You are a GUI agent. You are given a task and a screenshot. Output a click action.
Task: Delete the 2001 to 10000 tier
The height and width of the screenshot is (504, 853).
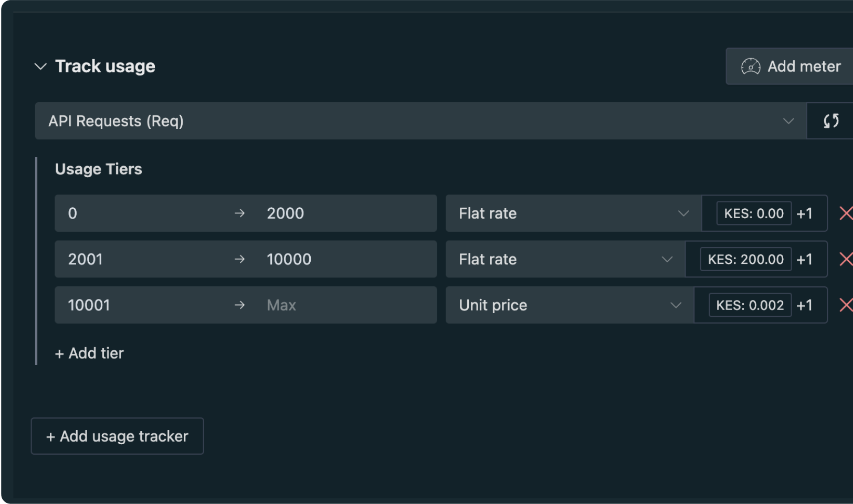(x=846, y=259)
